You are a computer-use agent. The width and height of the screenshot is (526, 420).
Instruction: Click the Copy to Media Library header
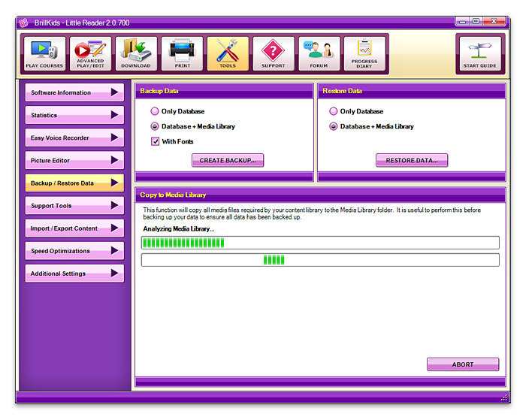tap(320, 195)
